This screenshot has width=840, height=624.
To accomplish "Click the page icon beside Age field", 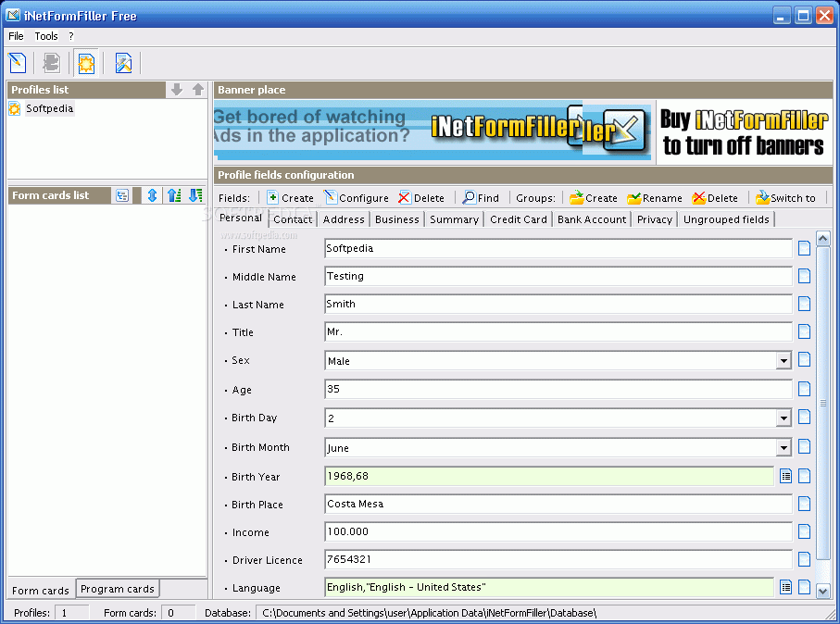I will [x=804, y=389].
